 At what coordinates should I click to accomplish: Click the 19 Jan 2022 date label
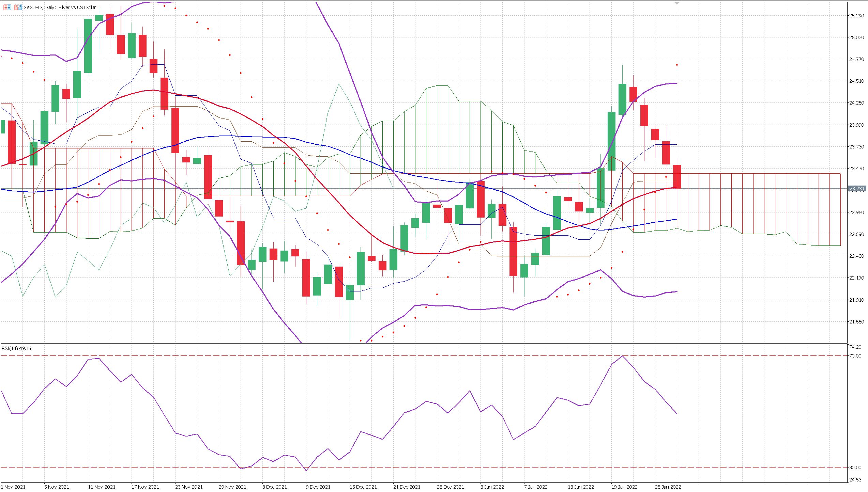[x=624, y=487]
